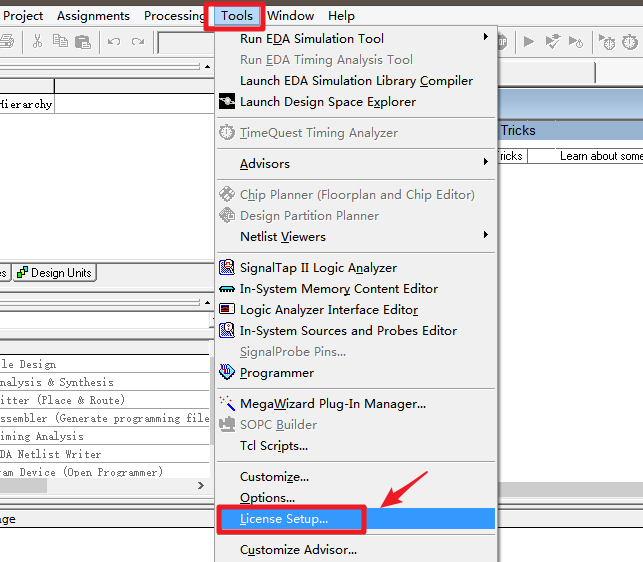The height and width of the screenshot is (562, 643).
Task: Open the Project menu
Action: point(23,16)
